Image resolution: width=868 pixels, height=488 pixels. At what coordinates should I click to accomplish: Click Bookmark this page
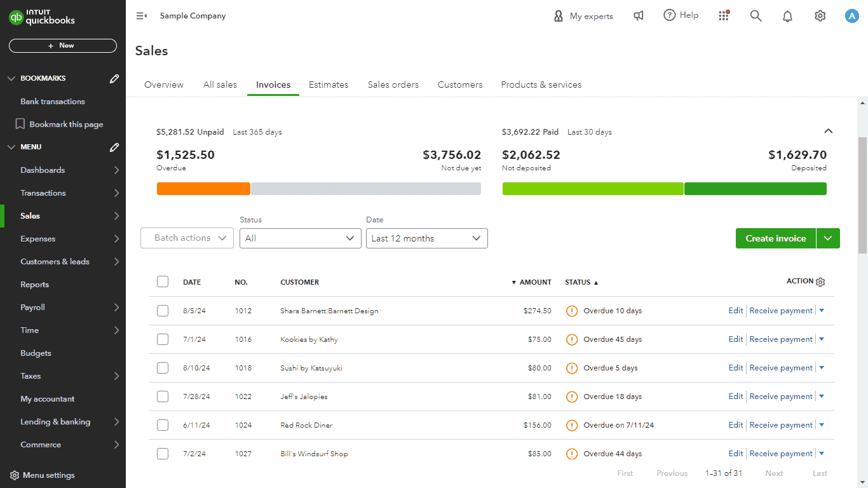tap(58, 125)
